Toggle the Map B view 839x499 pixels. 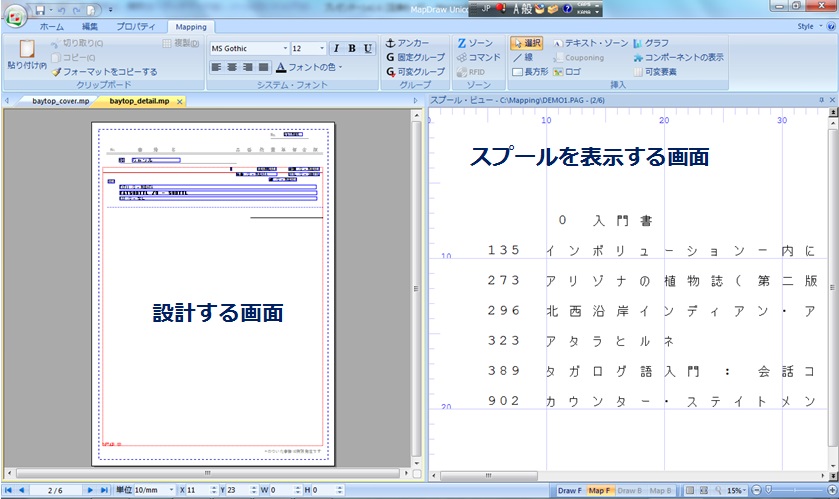click(x=660, y=490)
